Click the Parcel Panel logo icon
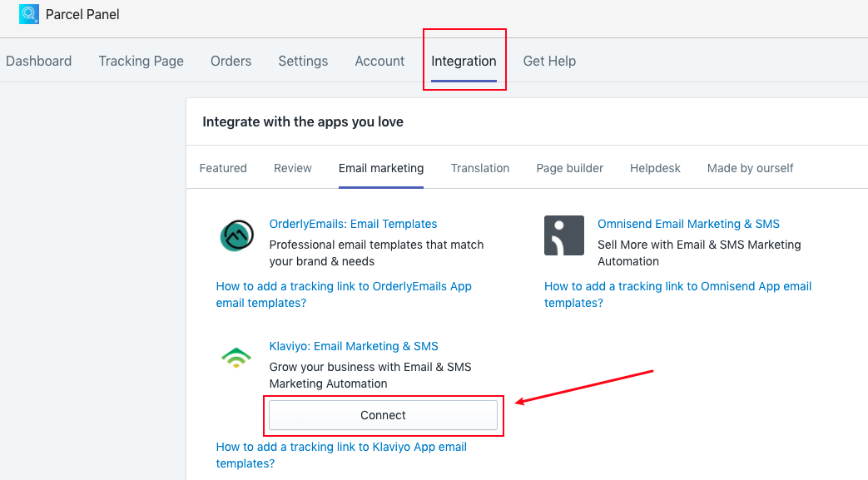Viewport: 868px width, 480px height. tap(29, 14)
